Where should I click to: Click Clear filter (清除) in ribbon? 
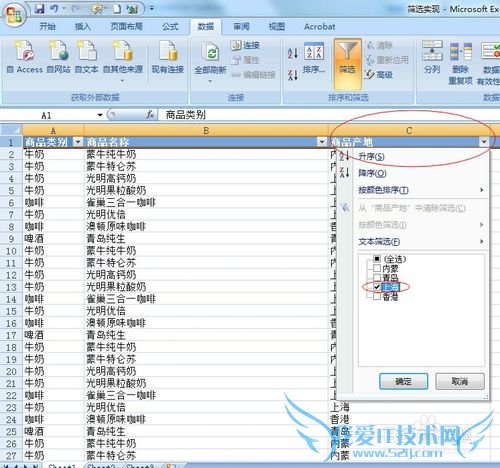[x=379, y=45]
